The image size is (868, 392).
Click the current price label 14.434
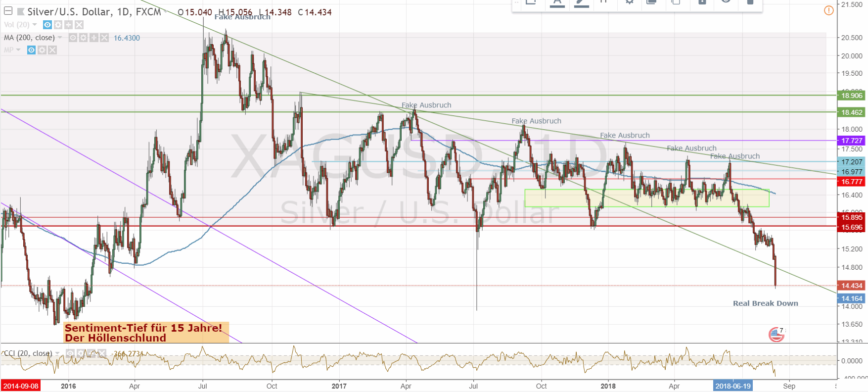(x=851, y=286)
